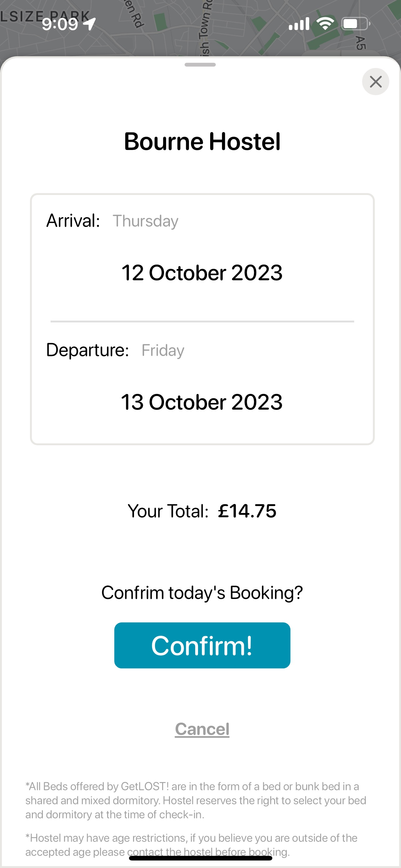Tap the sheet drag handle at top
The image size is (401, 868).
click(200, 65)
